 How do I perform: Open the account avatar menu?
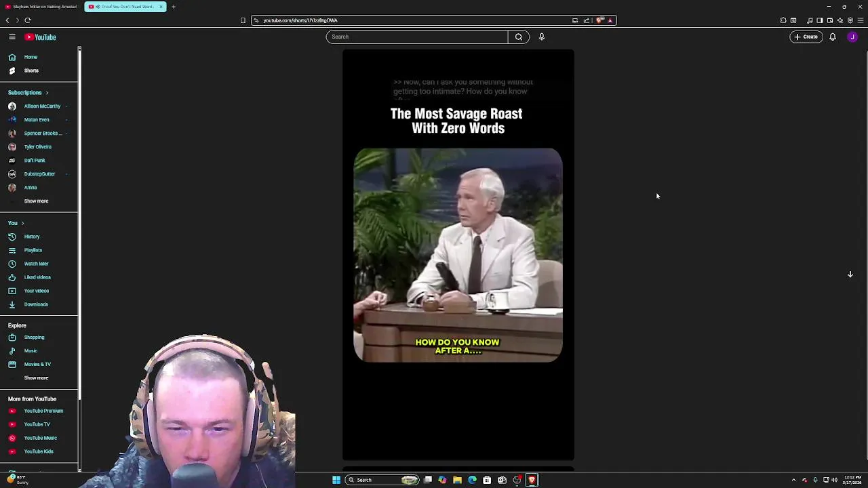pos(852,37)
